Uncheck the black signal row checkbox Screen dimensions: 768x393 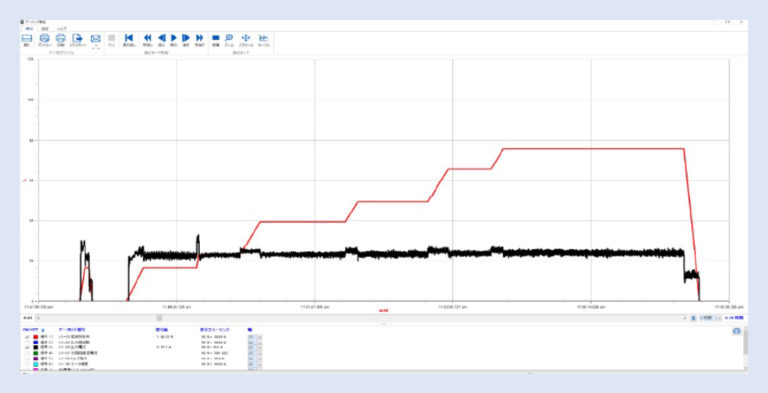pos(27,347)
